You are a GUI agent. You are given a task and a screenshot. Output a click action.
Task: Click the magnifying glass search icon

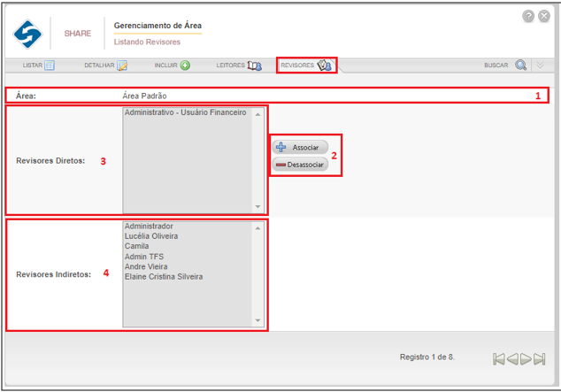tap(521, 65)
